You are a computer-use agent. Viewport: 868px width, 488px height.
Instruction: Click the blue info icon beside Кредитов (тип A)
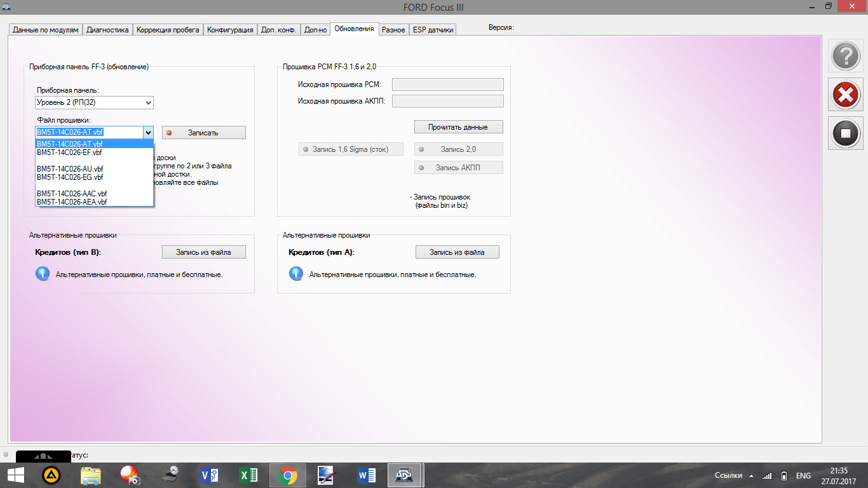click(296, 274)
